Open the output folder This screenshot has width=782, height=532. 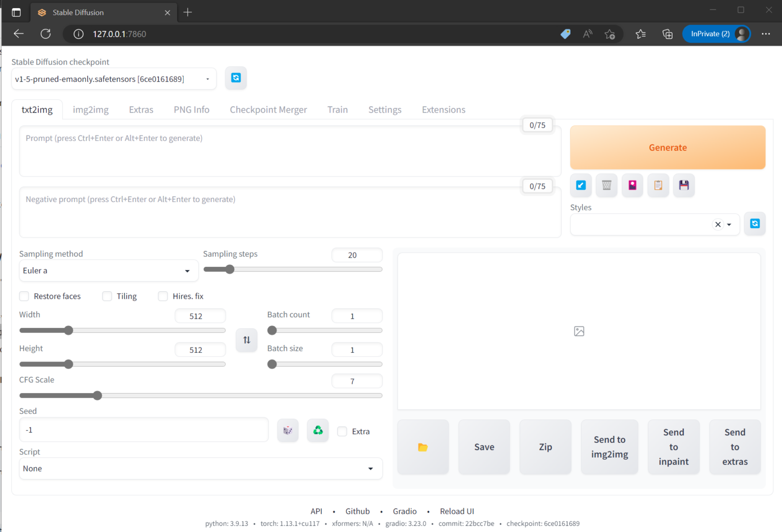pos(423,447)
